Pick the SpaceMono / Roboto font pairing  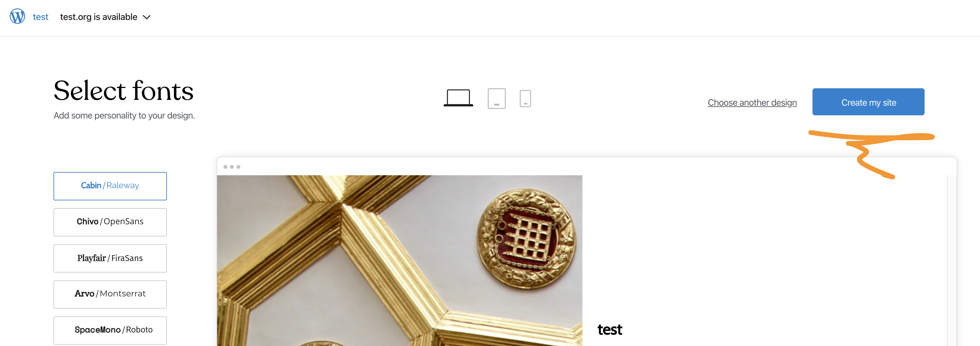(110, 330)
